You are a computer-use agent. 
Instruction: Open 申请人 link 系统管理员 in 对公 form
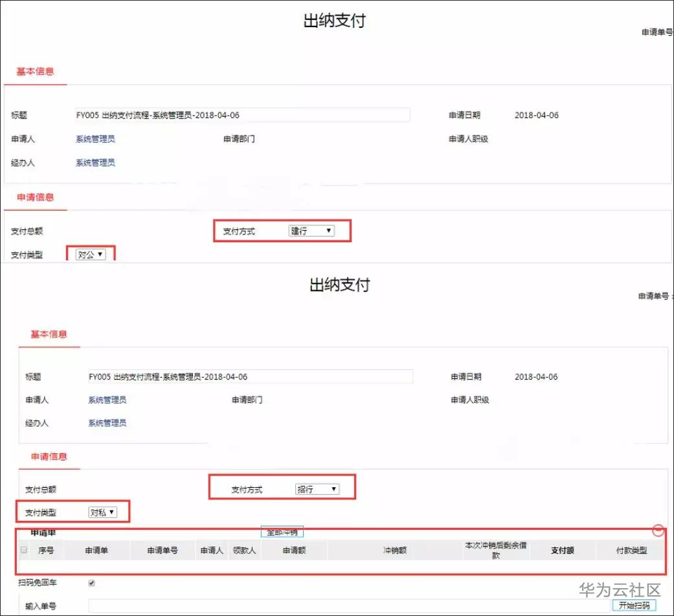tap(95, 139)
